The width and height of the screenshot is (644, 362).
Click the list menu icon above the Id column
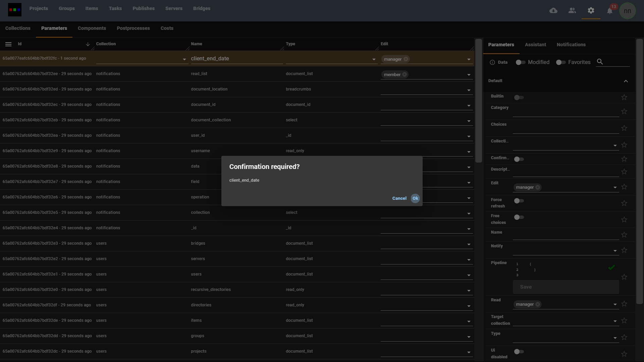[x=8, y=44]
